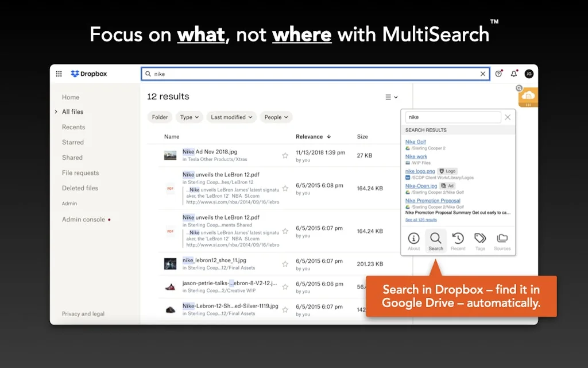Change the list view layout dropdown

(392, 97)
